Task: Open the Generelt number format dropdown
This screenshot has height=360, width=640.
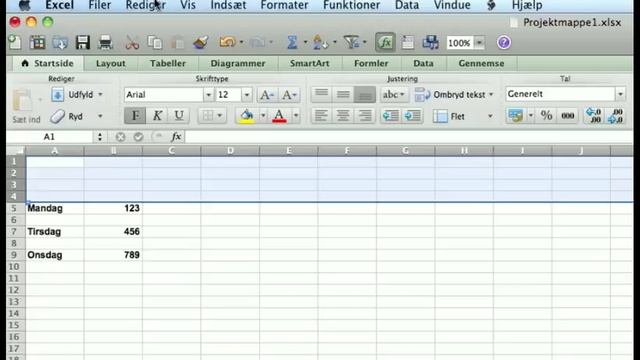Action: click(620, 94)
